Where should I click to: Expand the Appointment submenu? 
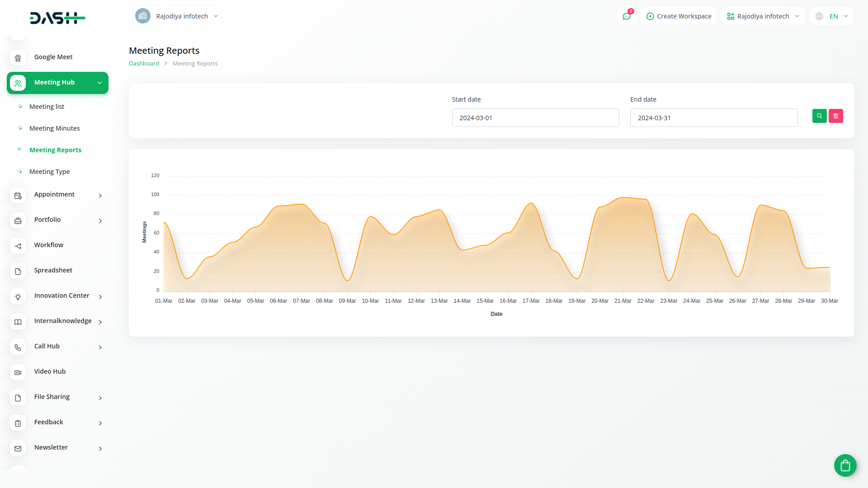[100, 195]
